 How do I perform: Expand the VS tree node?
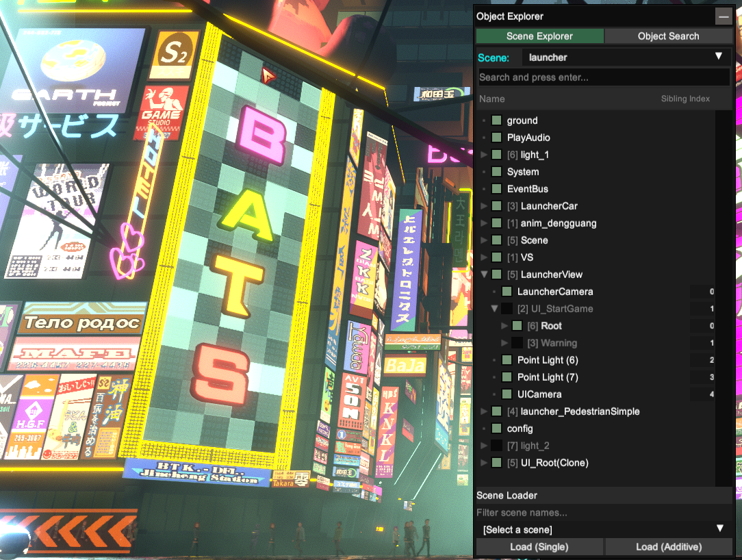pos(484,257)
